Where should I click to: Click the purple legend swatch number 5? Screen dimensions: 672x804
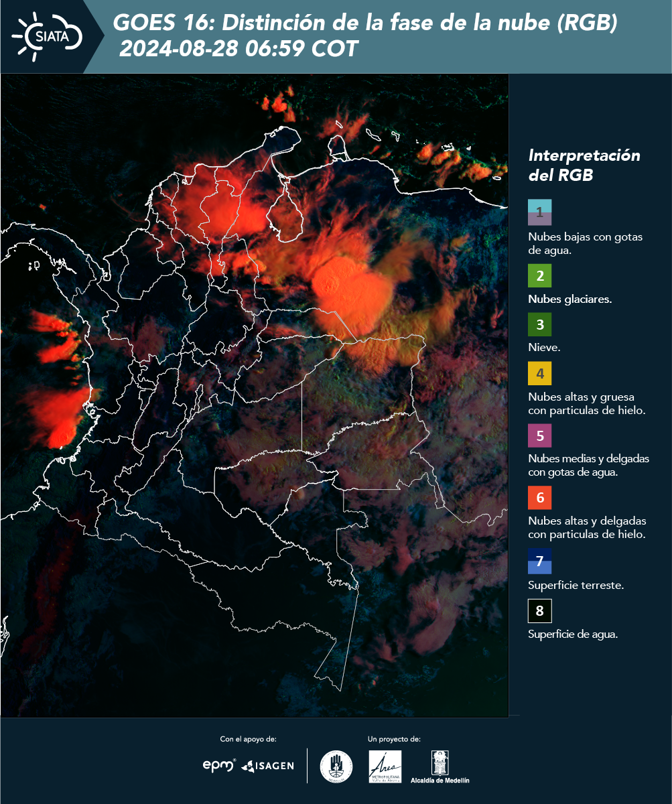pos(540,435)
